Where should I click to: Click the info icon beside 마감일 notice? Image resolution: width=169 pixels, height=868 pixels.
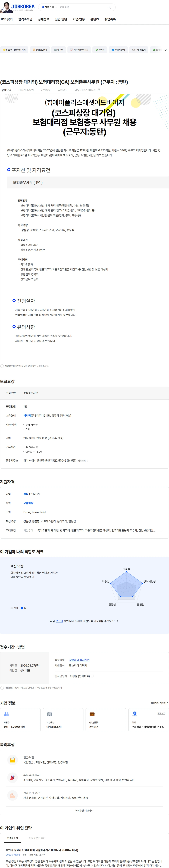(2, 688)
